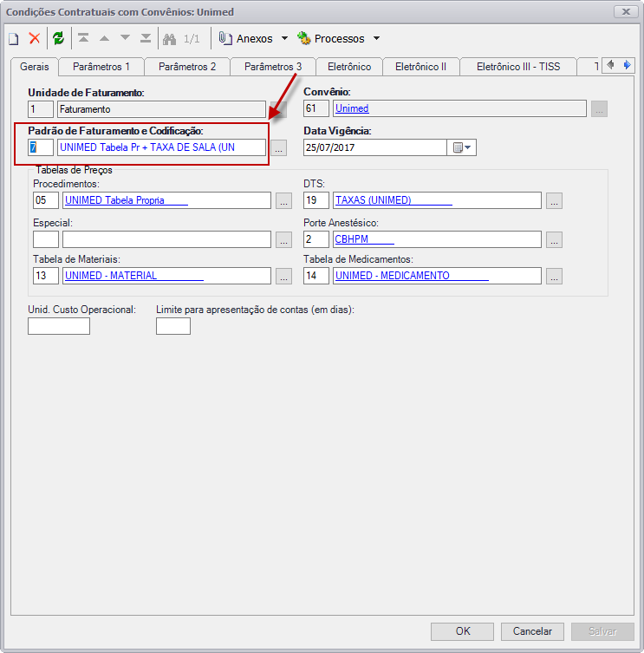Image resolution: width=644 pixels, height=653 pixels.
Task: Browse DTS lookup ellipsis button
Action: pos(555,200)
